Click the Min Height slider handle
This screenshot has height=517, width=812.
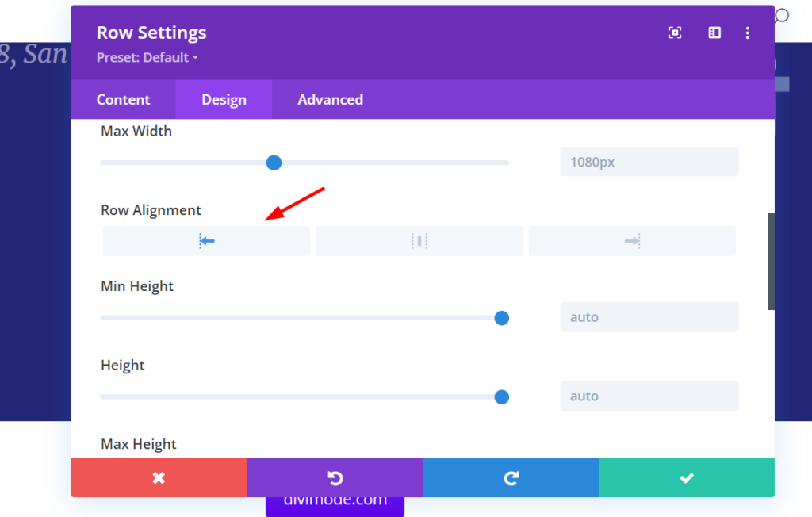[x=501, y=318]
